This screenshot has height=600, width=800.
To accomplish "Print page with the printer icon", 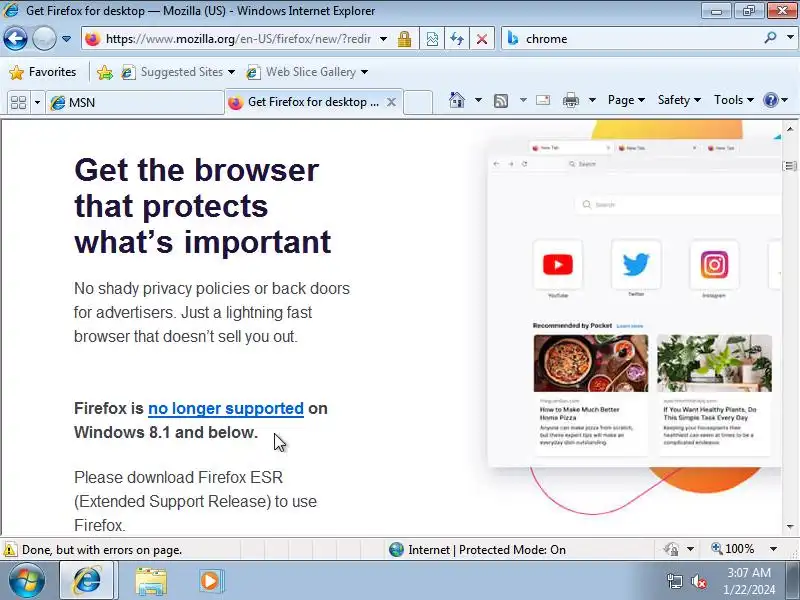I will click(570, 100).
